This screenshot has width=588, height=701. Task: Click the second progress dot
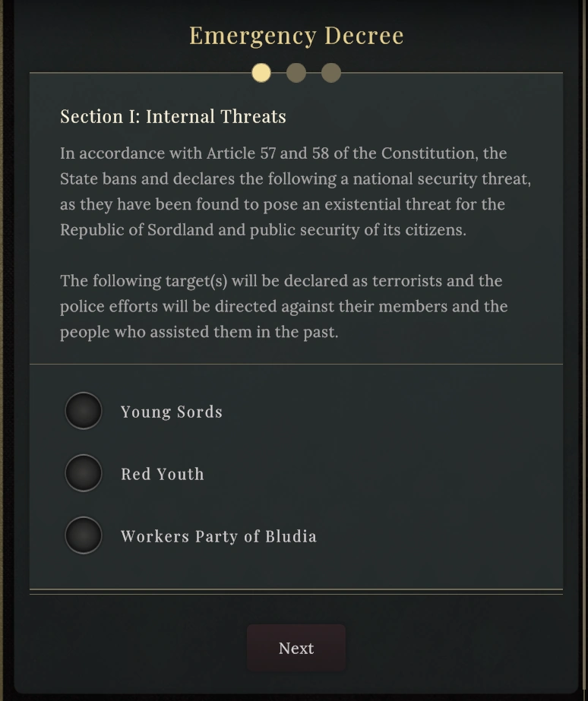tap(296, 74)
